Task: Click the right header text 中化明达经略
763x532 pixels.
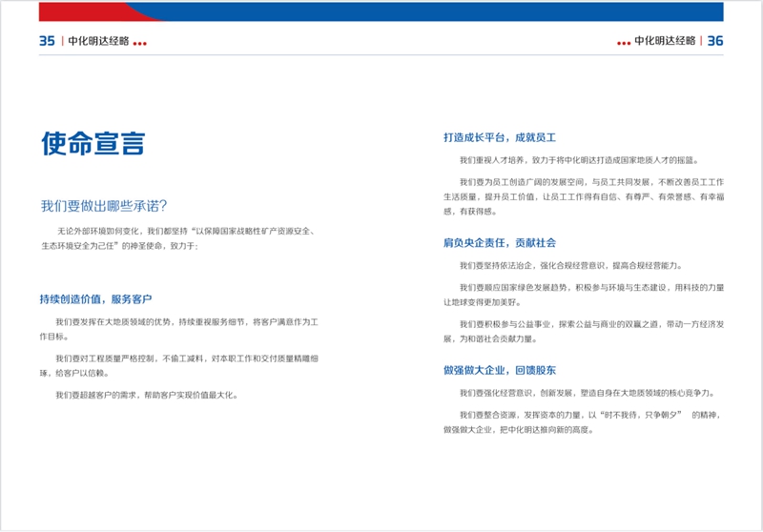Action: (665, 41)
